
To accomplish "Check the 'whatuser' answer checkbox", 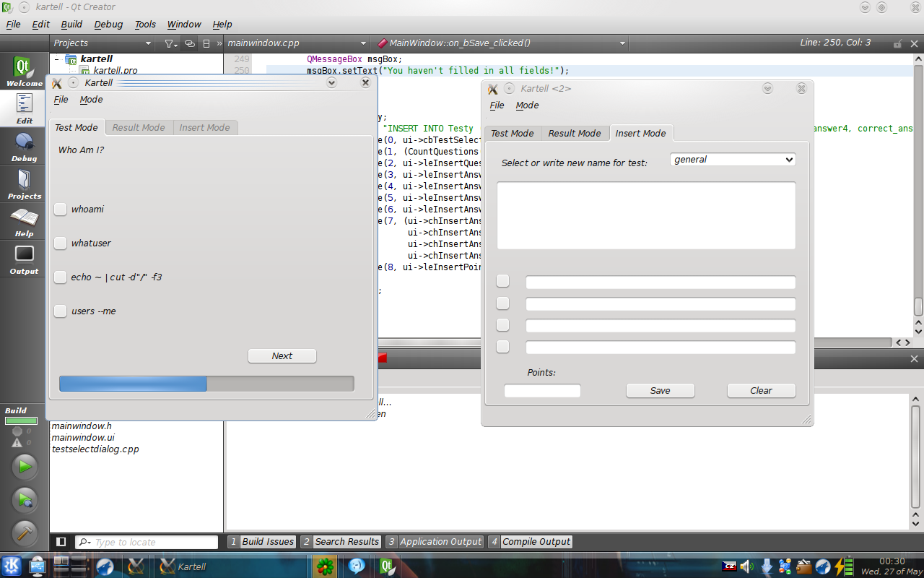I will point(61,243).
